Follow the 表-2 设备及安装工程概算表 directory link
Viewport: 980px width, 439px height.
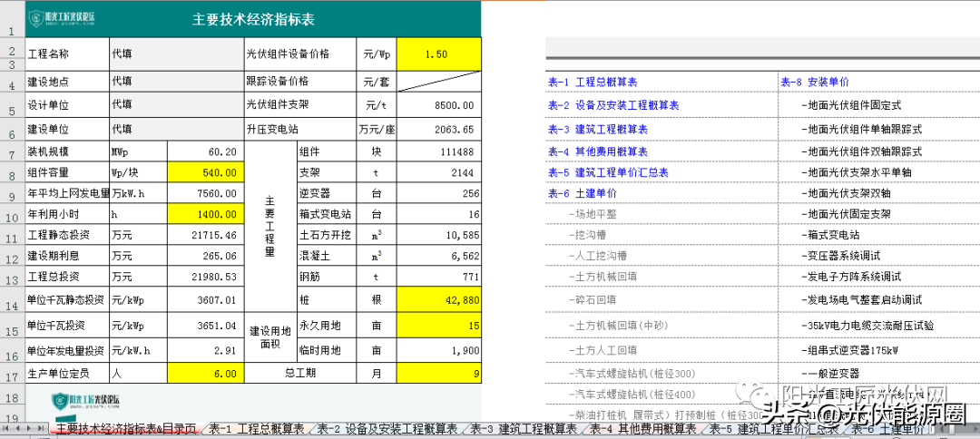pyautogui.click(x=613, y=106)
